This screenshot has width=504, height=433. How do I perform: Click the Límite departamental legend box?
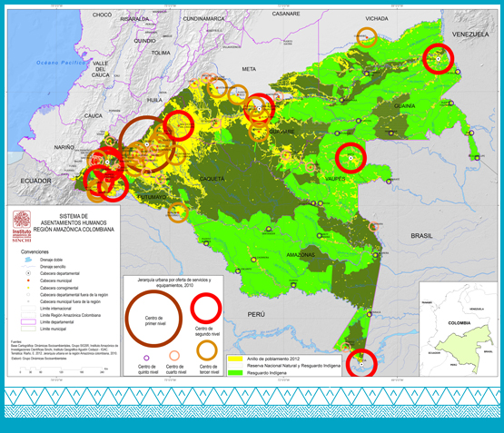click(x=28, y=322)
